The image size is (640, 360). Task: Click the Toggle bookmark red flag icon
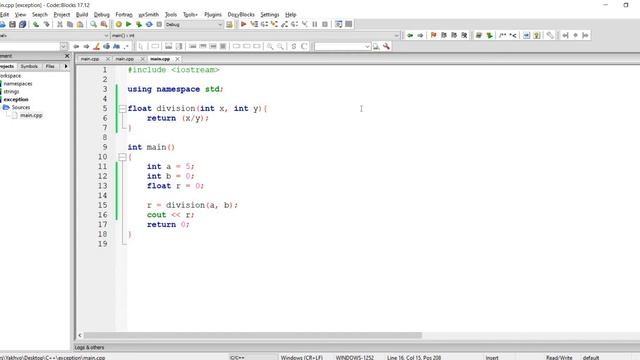tap(433, 36)
